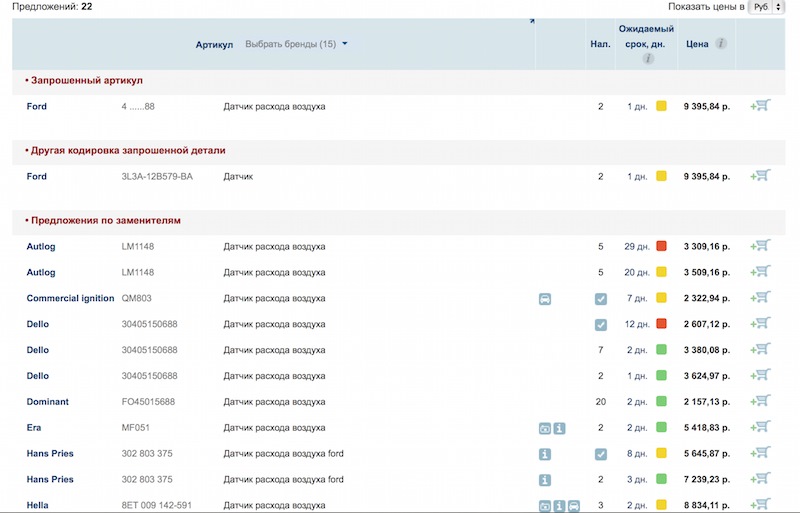Viewport: 800px width, 513px height.
Task: Open info icon in Hella row
Action: (x=560, y=506)
